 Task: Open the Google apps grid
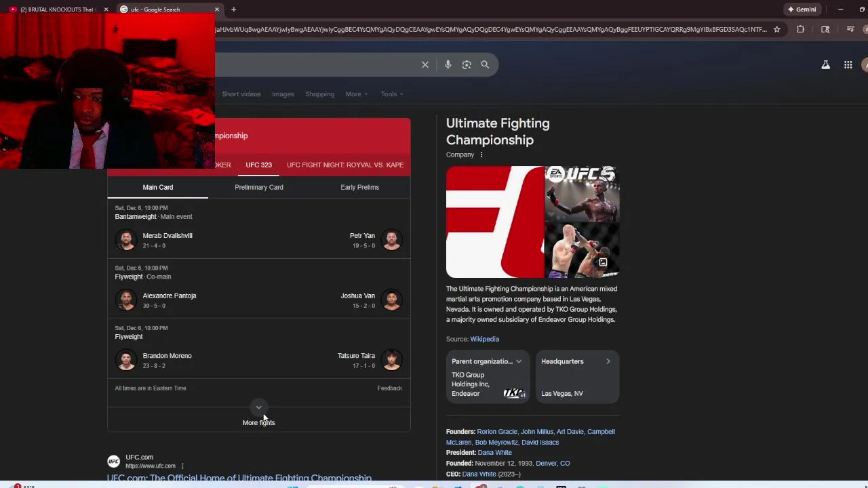848,65
